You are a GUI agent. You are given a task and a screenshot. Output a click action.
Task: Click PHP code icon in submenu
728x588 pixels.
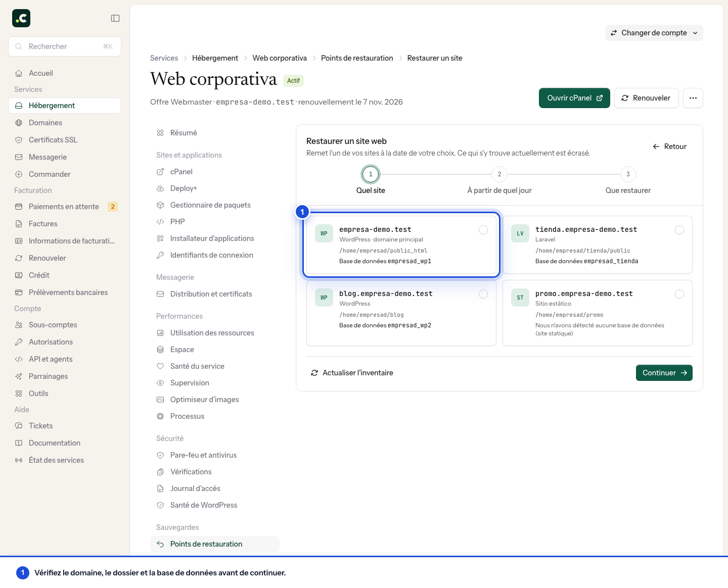(160, 222)
